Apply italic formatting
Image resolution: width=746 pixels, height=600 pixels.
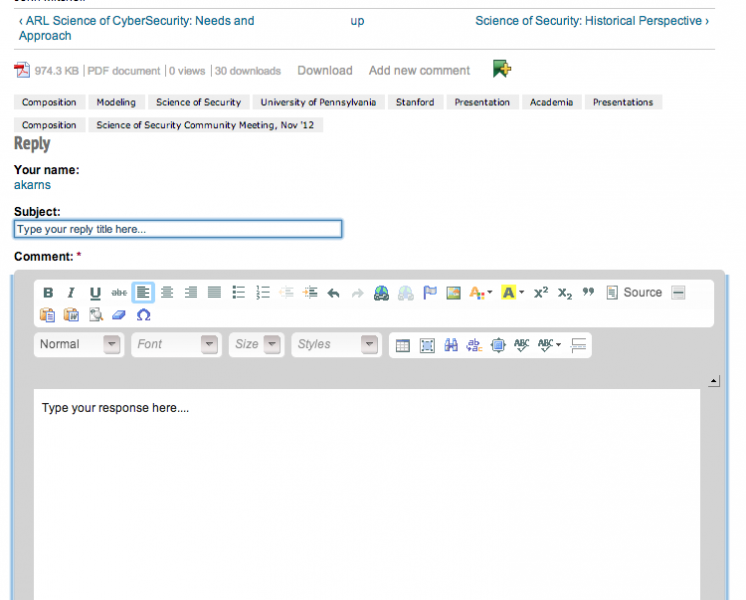[71, 293]
